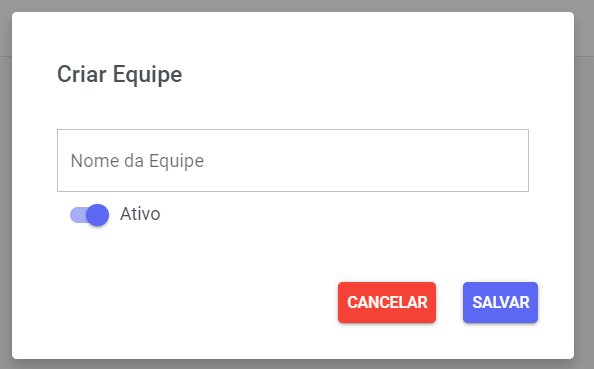This screenshot has width=594, height=369.
Task: Click the blue knob of Ativo toggle
Action: [98, 215]
